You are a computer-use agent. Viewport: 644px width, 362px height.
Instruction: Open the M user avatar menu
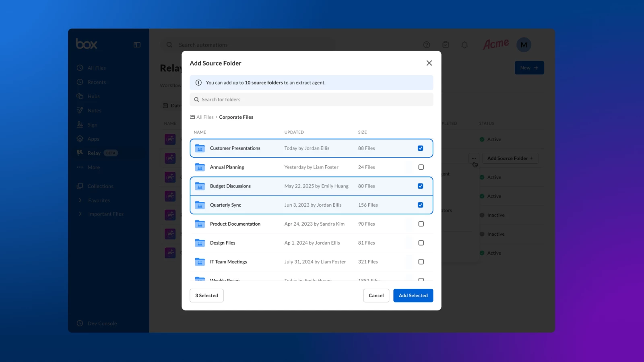524,45
